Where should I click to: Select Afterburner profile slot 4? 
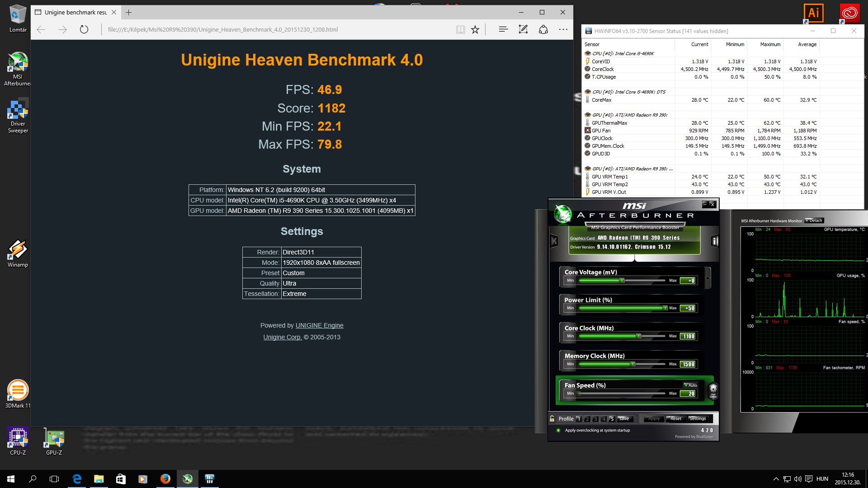604,419
